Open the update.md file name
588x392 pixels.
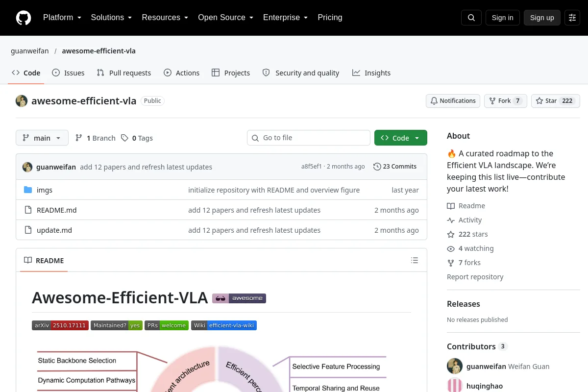(x=54, y=230)
